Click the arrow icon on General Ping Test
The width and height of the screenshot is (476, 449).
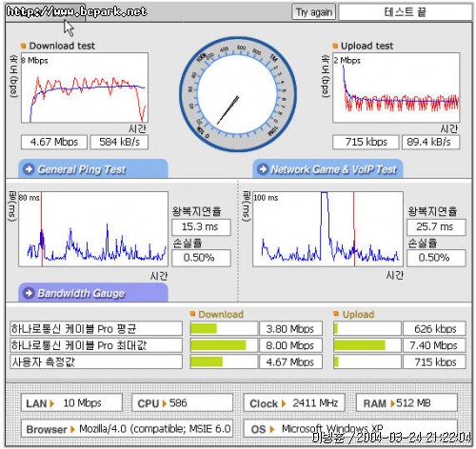(x=29, y=169)
